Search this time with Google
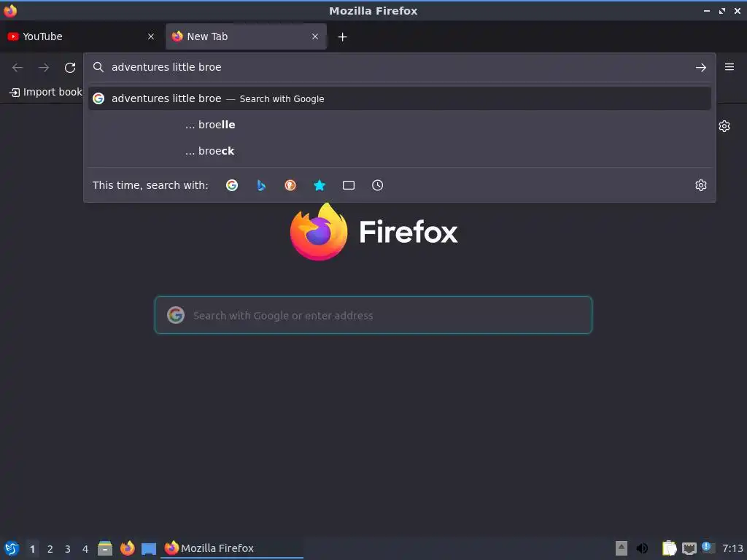The width and height of the screenshot is (747, 560). 232,185
